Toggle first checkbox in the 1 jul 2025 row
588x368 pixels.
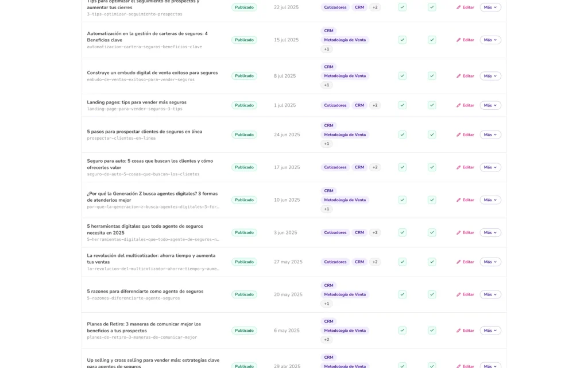pos(403,105)
